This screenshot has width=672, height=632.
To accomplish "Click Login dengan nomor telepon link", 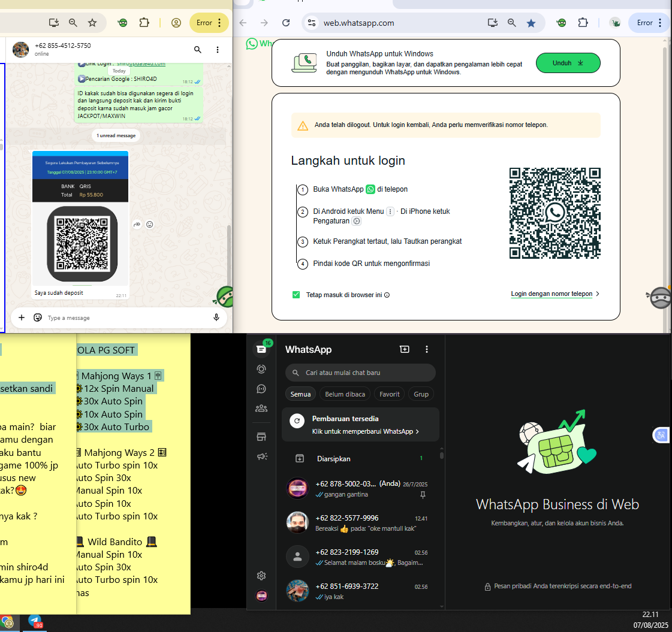I will pos(552,294).
